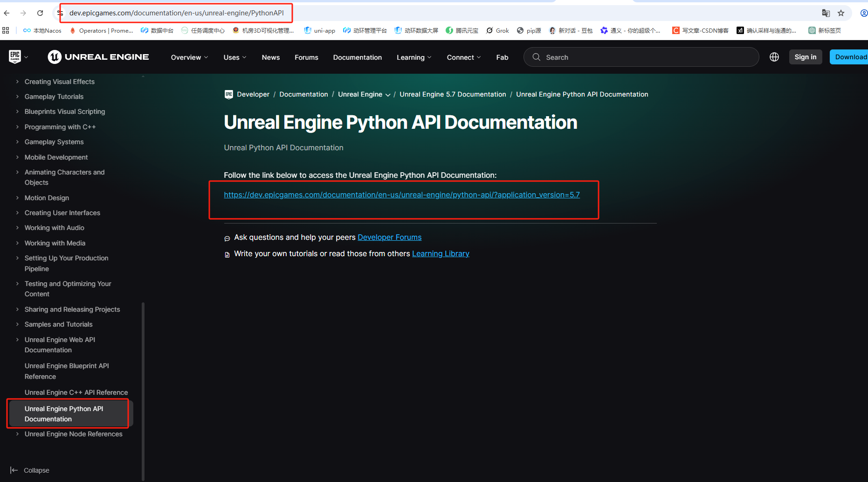
Task: Select Unreal Engine C++ API Reference
Action: click(x=76, y=392)
